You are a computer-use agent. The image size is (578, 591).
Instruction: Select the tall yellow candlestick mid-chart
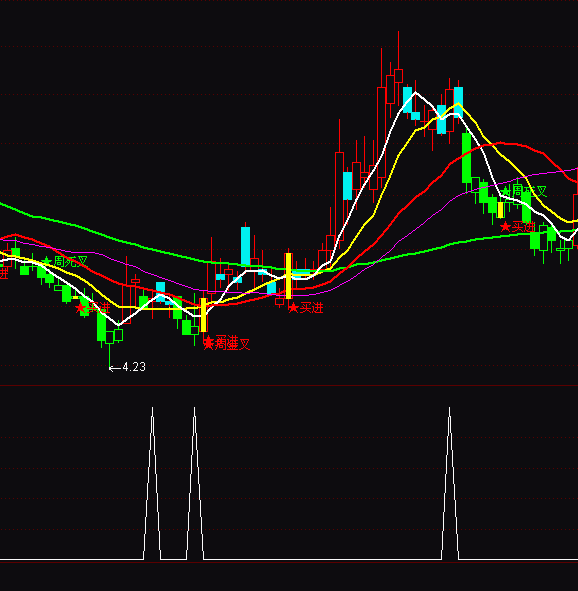(x=288, y=276)
